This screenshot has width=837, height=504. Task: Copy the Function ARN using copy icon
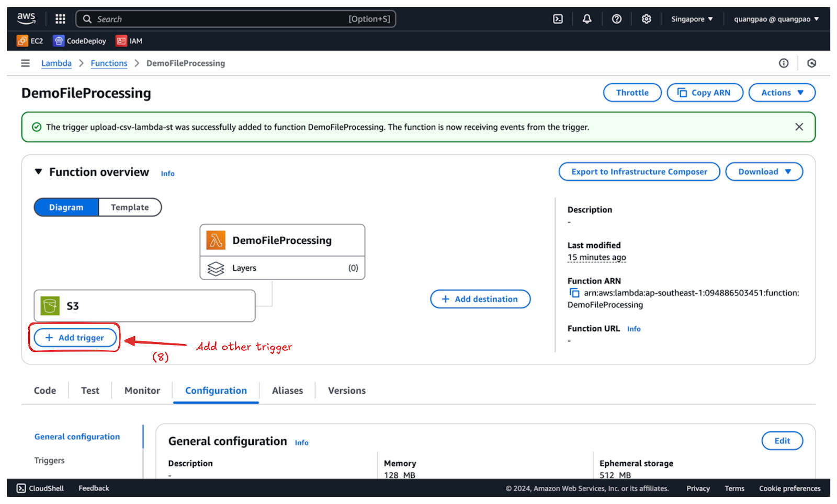[x=574, y=293]
